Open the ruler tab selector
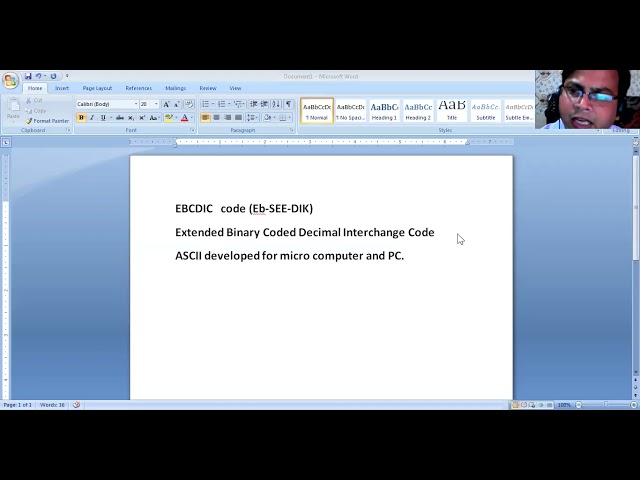The width and height of the screenshot is (640, 480). click(x=6, y=142)
